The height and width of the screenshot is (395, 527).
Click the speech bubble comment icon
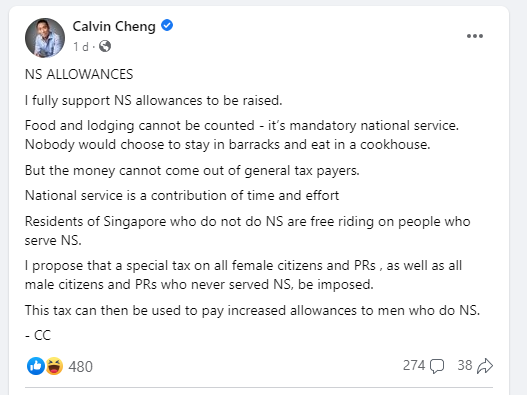437,366
